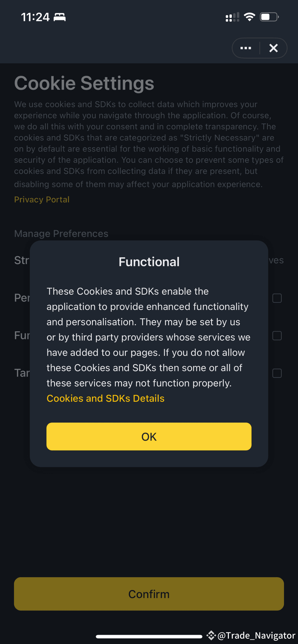Viewport: 298px width, 644px height.
Task: Click the Binance logo watermark icon
Action: [x=211, y=635]
